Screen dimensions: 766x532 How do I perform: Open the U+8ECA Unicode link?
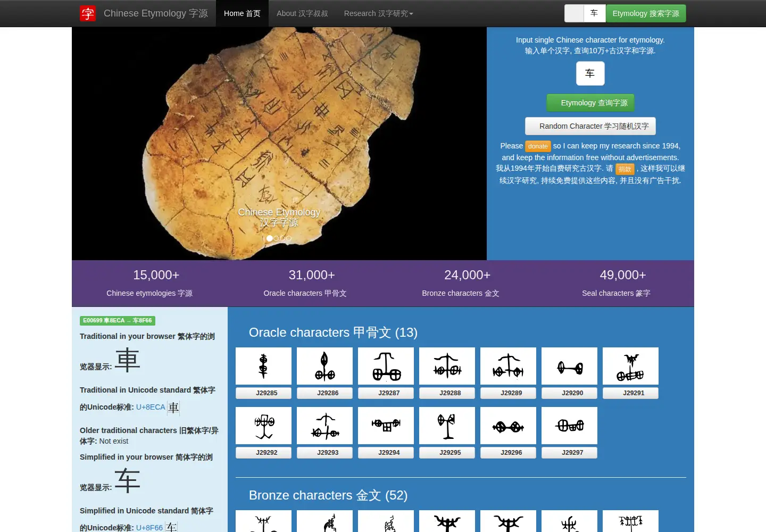click(x=151, y=407)
